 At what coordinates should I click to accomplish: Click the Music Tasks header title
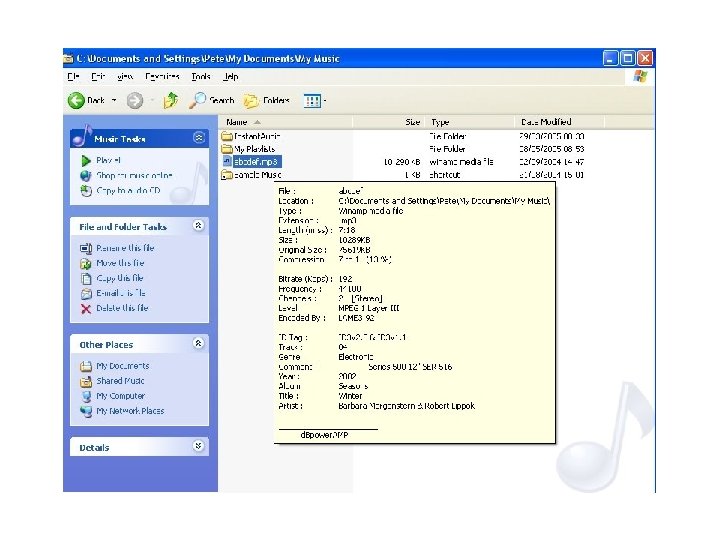119,139
